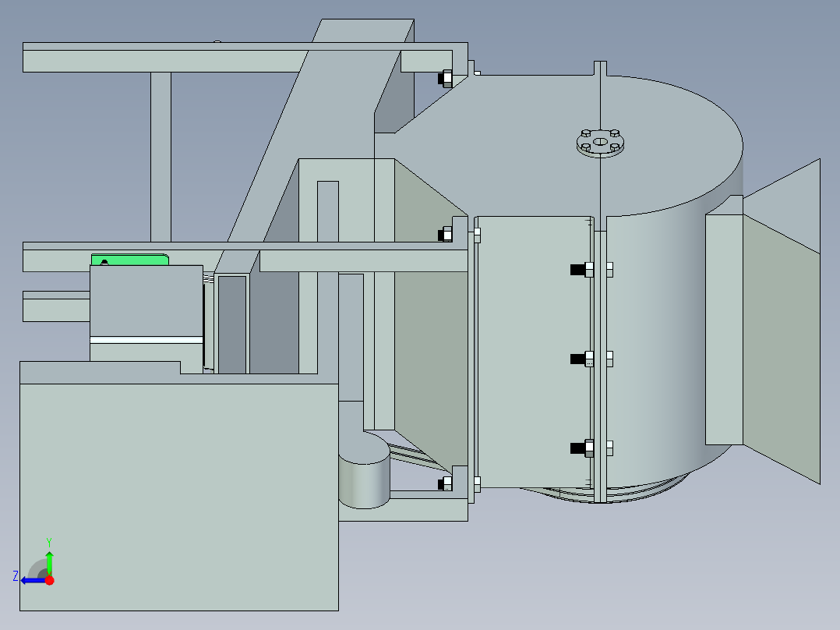Click a bolt head on the flange face
840x630 pixels.
[x=584, y=133]
